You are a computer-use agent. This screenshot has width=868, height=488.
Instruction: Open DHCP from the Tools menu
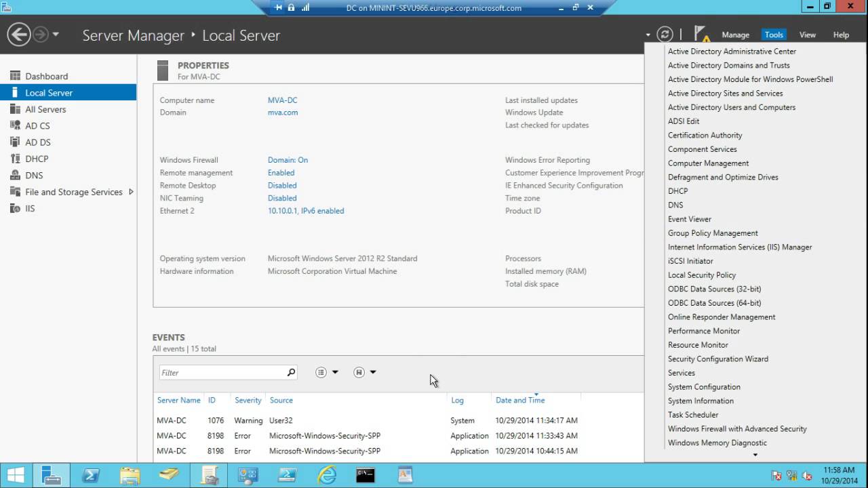coord(677,191)
